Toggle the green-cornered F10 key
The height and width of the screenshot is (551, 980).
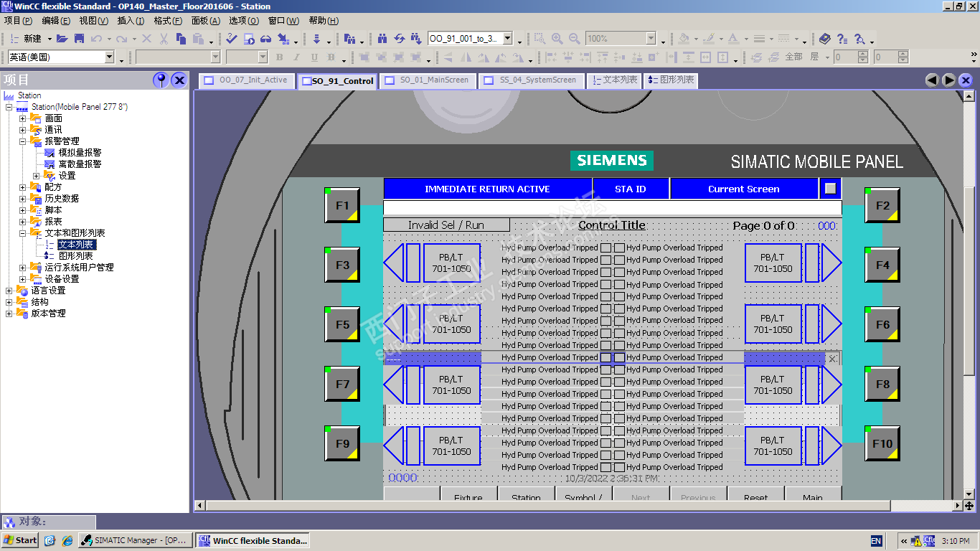point(882,444)
